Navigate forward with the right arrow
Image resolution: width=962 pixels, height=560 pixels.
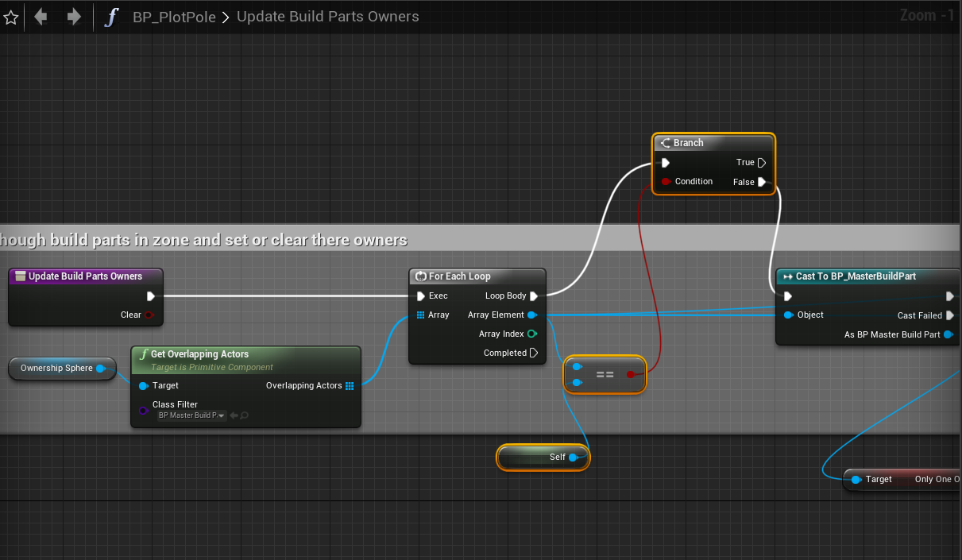(x=74, y=17)
